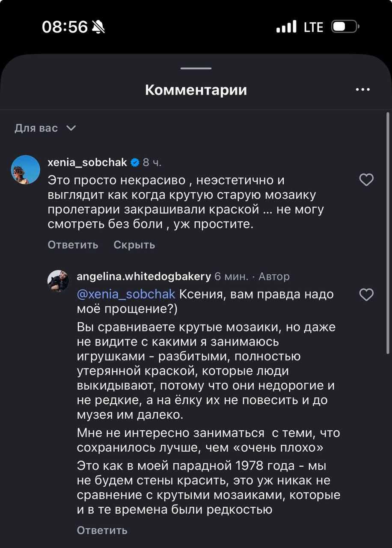This screenshot has width=392, height=548.
Task: Tap the blue verified badge
Action: 135,162
